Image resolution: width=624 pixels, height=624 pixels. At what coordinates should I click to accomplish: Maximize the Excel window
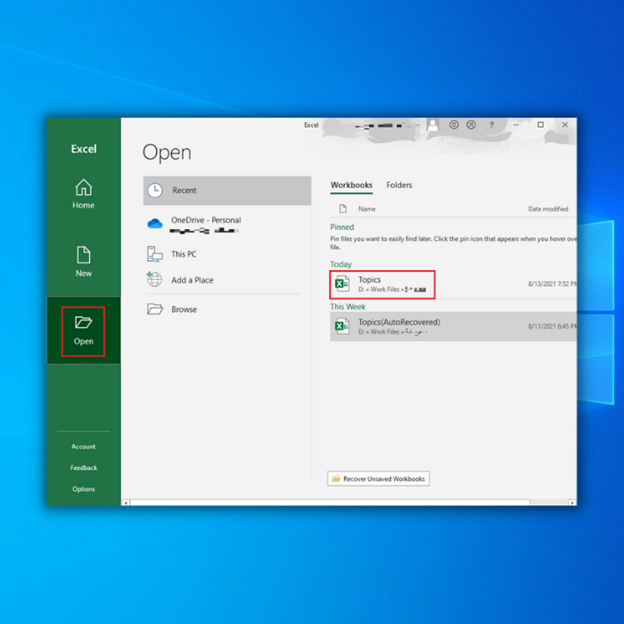[x=540, y=125]
